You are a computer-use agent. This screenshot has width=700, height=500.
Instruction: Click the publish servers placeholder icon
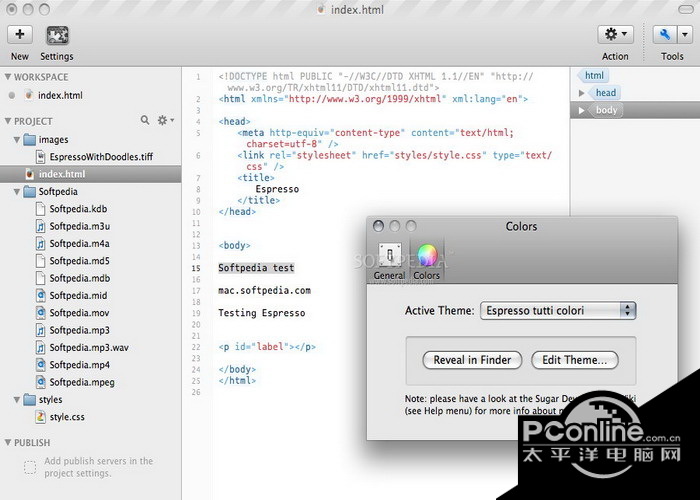(30, 467)
